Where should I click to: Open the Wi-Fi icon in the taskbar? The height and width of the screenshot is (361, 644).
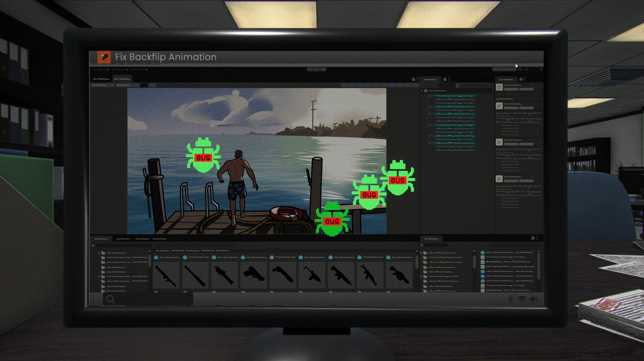[x=522, y=299]
